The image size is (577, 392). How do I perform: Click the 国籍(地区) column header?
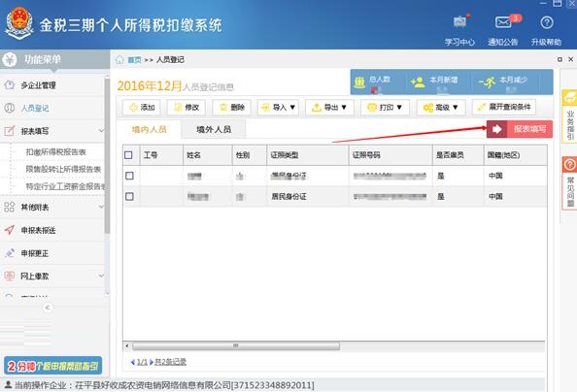coord(515,155)
